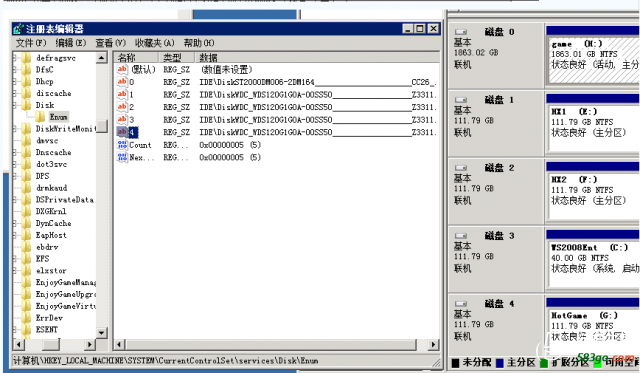Select the dot3svc folder icon

[x=27, y=164]
